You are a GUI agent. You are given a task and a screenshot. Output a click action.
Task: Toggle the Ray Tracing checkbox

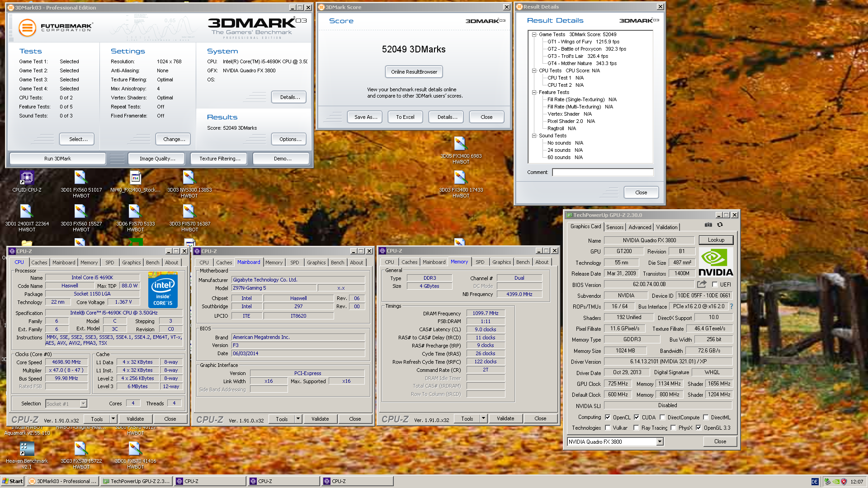click(x=636, y=427)
